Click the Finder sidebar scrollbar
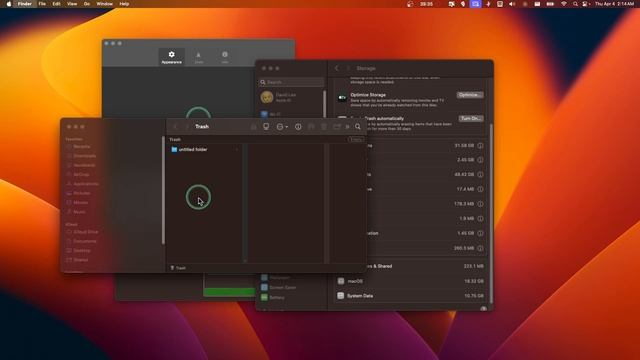Image resolution: width=640 pixels, height=360 pixels. pyautogui.click(x=163, y=190)
